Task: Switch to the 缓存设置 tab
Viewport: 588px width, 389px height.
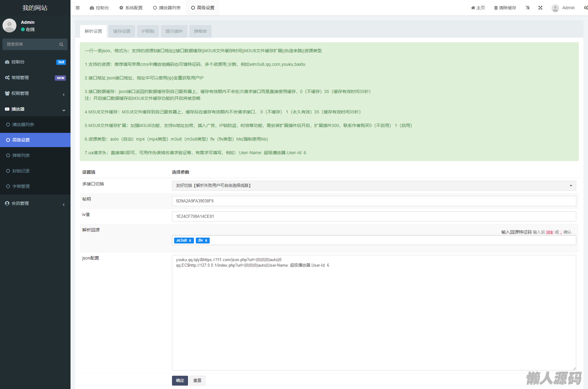Action: pyautogui.click(x=122, y=31)
